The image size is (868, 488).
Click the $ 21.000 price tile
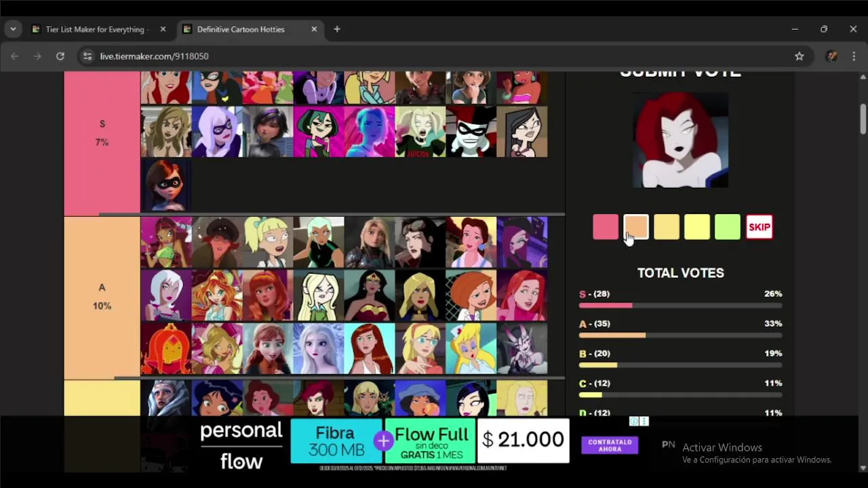point(524,441)
